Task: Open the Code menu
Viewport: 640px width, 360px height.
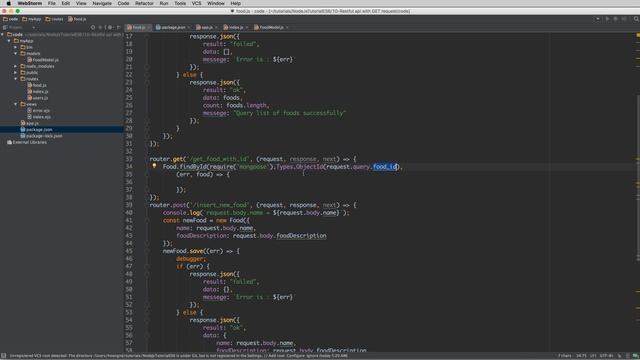Action: tap(123, 3)
